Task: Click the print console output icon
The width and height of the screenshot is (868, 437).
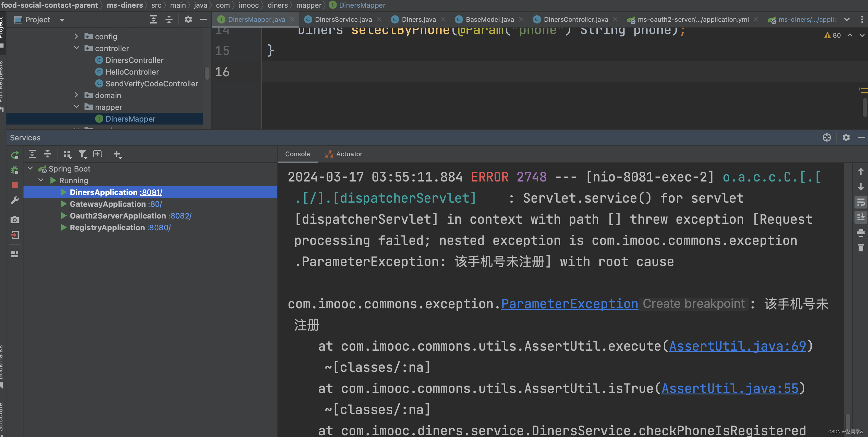Action: pos(861,233)
